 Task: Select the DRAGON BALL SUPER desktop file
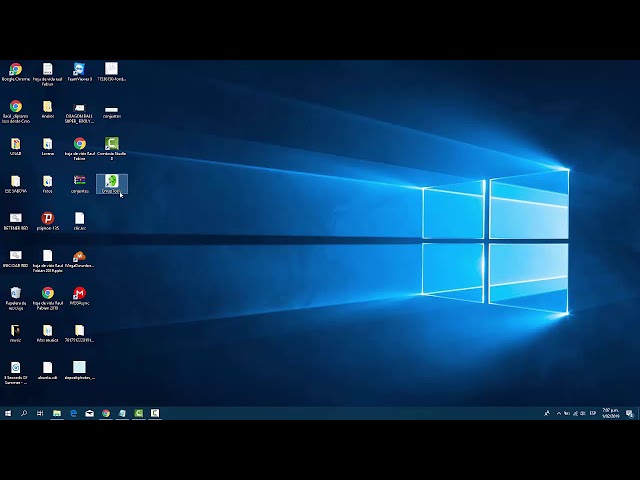coord(79,108)
